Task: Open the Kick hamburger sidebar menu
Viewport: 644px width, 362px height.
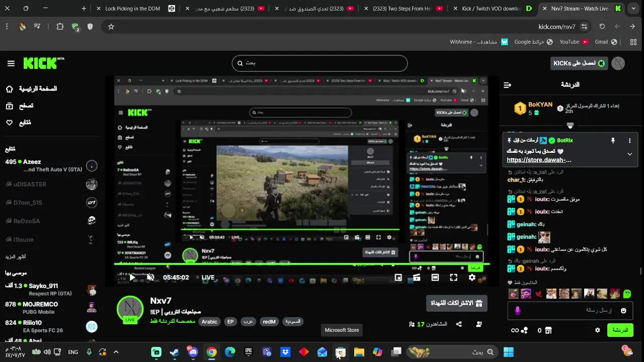Action: [11, 63]
